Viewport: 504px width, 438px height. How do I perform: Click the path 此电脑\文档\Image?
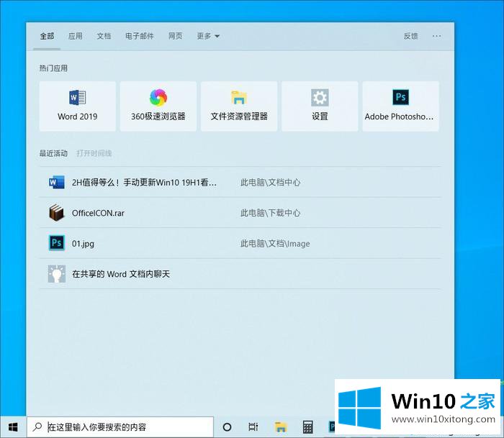(275, 243)
